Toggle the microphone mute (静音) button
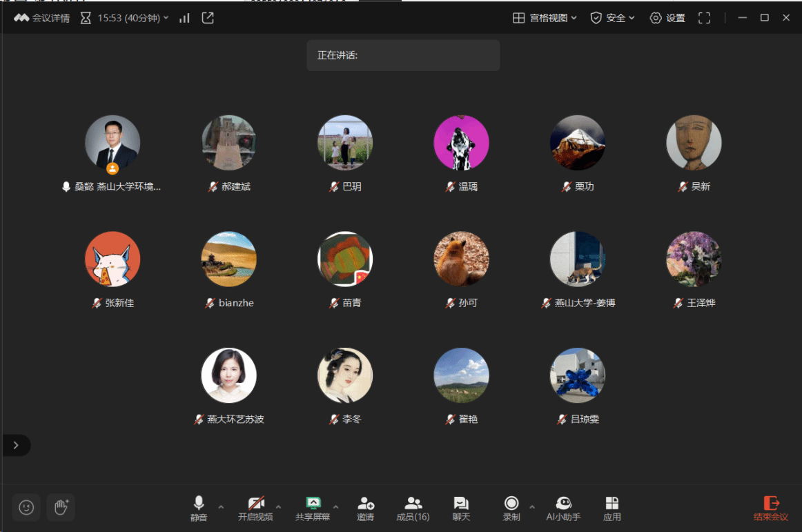802x532 pixels. point(199,509)
